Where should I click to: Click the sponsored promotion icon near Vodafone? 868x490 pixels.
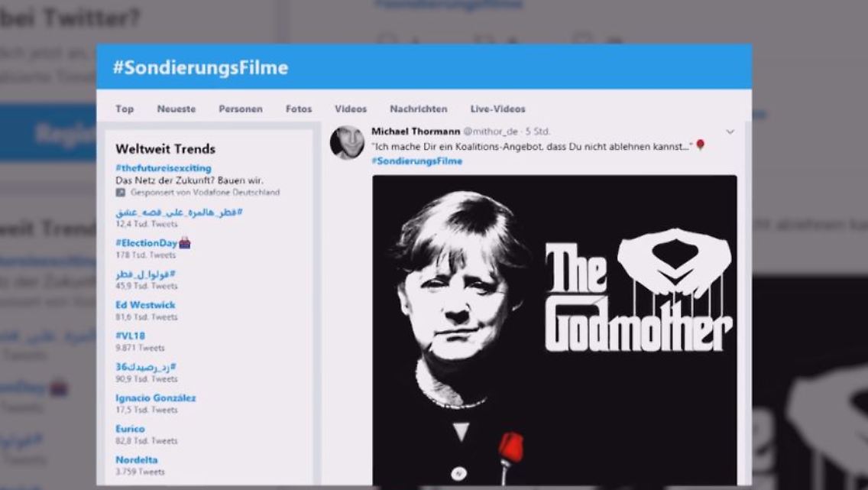(120, 193)
